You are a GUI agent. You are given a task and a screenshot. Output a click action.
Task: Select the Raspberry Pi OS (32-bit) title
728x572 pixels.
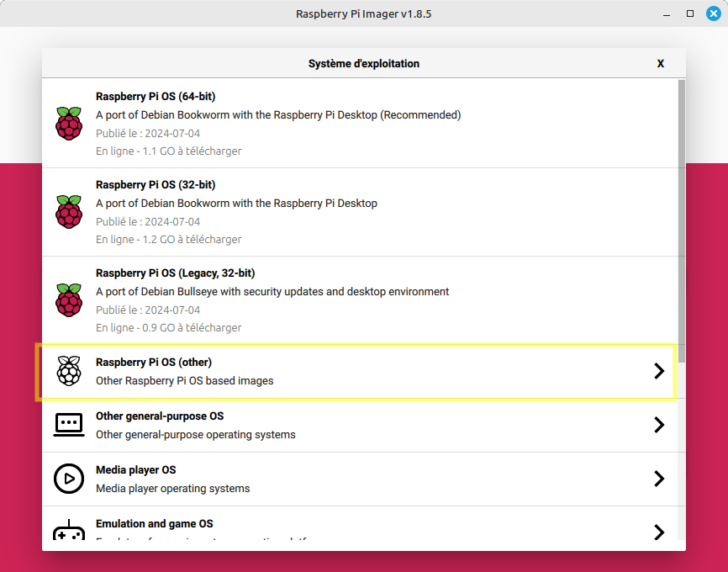point(156,185)
